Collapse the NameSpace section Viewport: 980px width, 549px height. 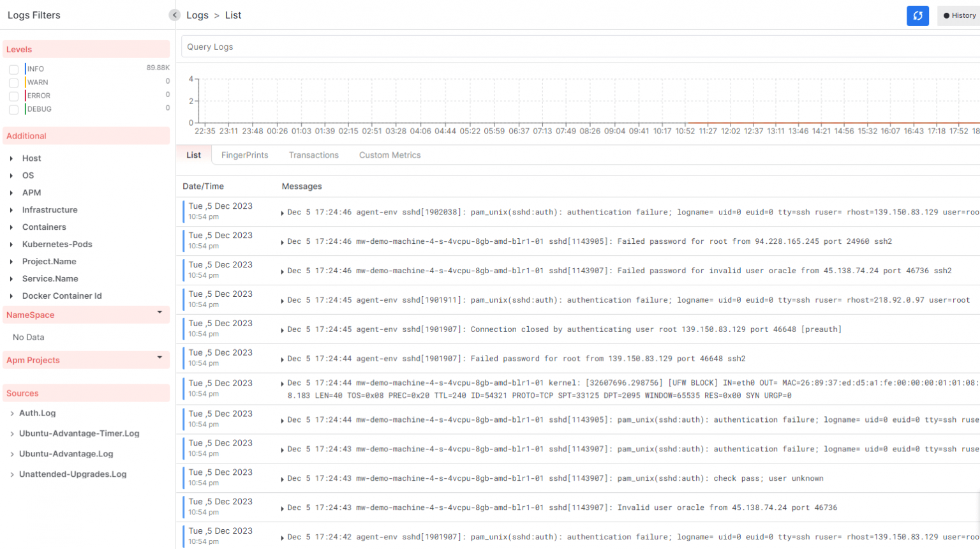160,313
